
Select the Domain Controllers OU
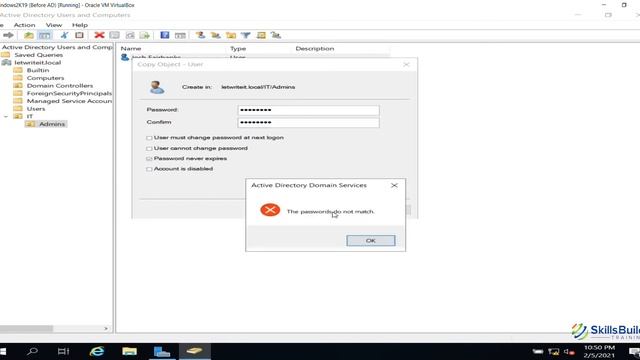coord(60,86)
